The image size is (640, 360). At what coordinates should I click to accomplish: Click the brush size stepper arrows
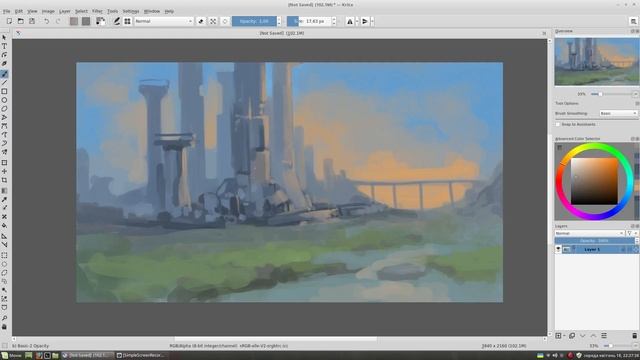point(334,21)
